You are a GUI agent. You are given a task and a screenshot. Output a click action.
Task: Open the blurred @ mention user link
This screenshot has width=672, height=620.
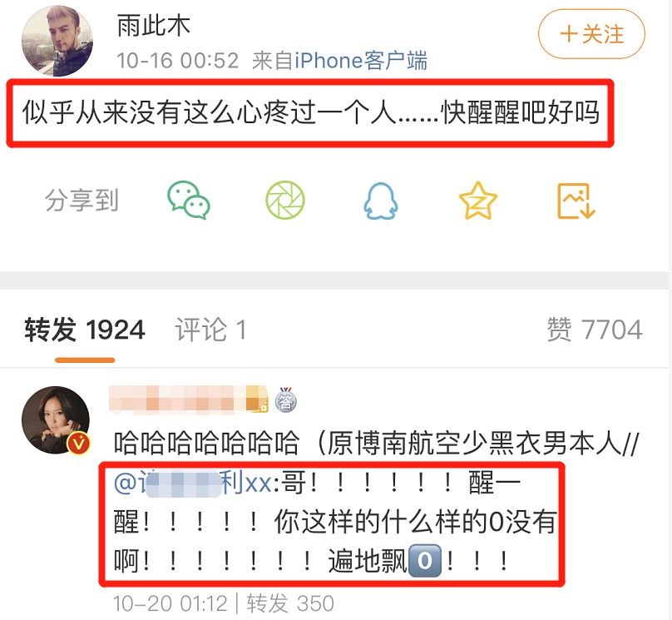tap(192, 483)
